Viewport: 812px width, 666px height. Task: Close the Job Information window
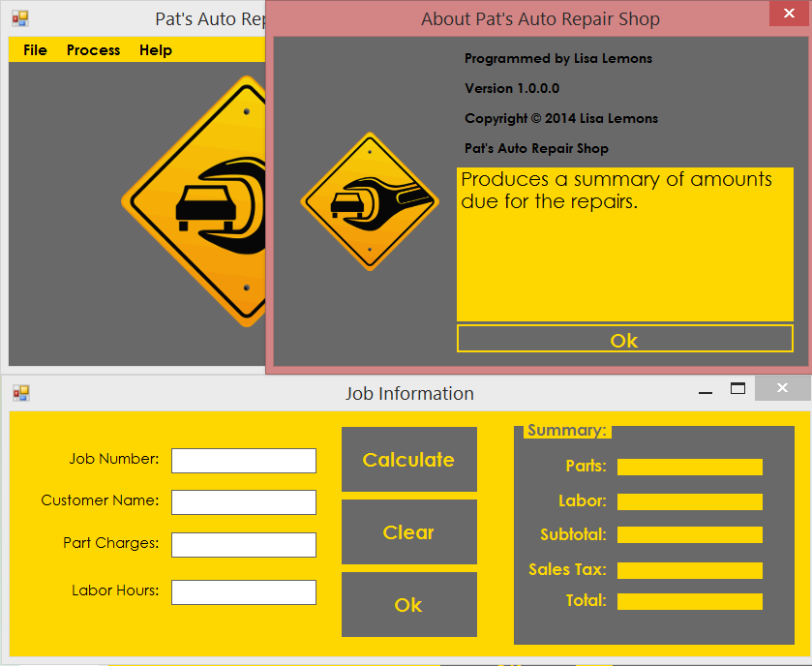click(782, 388)
